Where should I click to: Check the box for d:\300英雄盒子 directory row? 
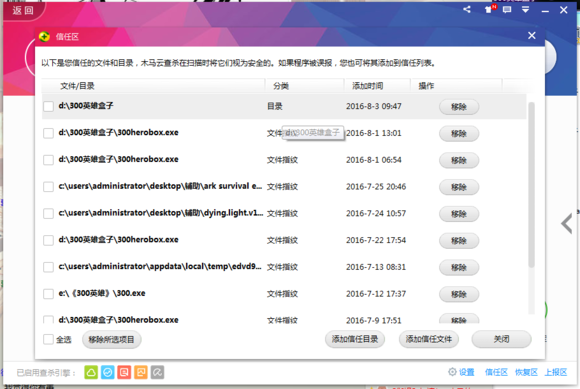coord(48,106)
